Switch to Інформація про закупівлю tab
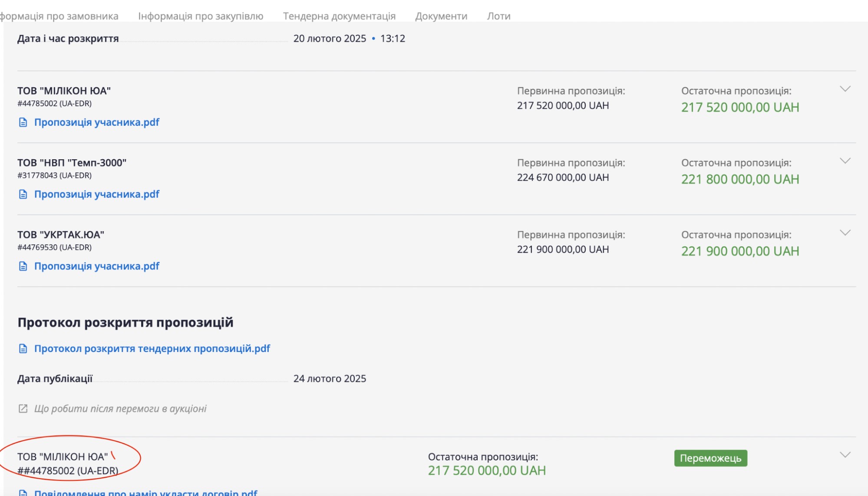 (201, 16)
